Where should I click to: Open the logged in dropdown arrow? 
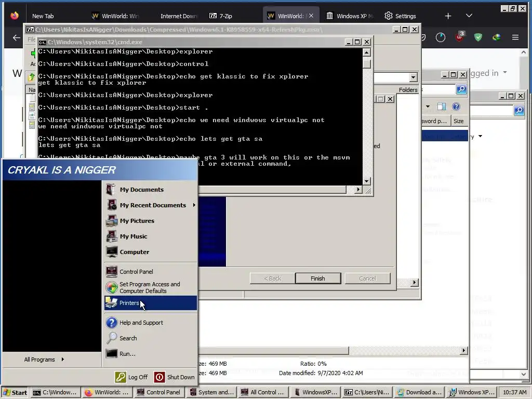(x=505, y=73)
